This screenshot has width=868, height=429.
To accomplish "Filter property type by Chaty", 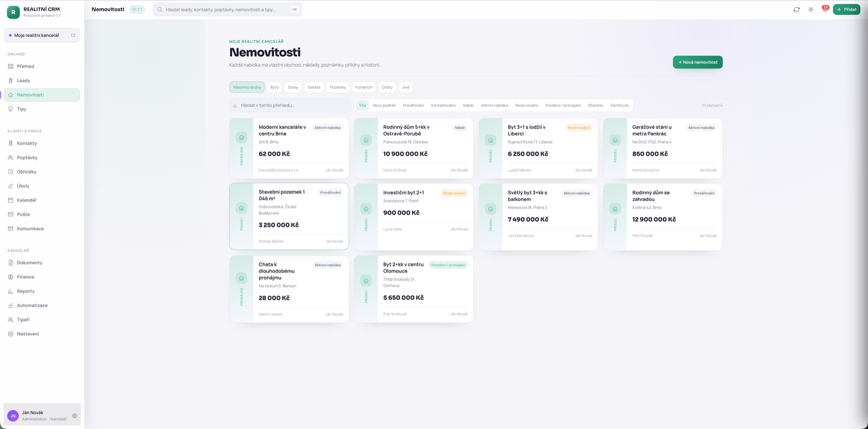I will click(x=387, y=87).
